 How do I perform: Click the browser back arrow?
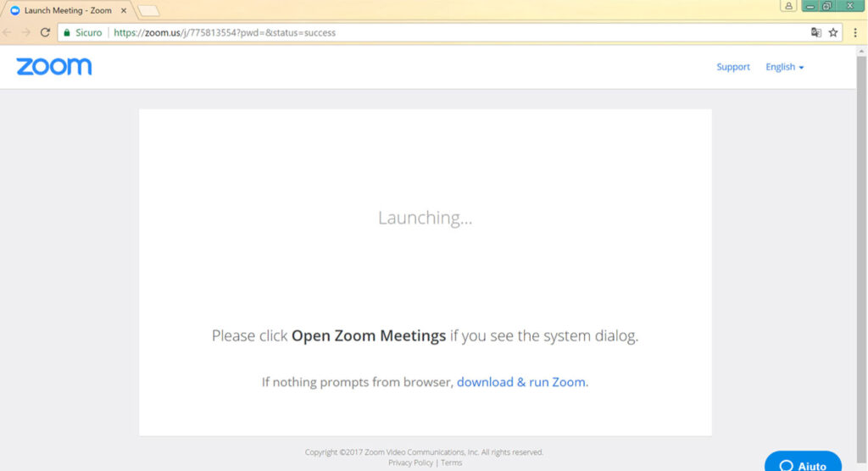tap(8, 32)
